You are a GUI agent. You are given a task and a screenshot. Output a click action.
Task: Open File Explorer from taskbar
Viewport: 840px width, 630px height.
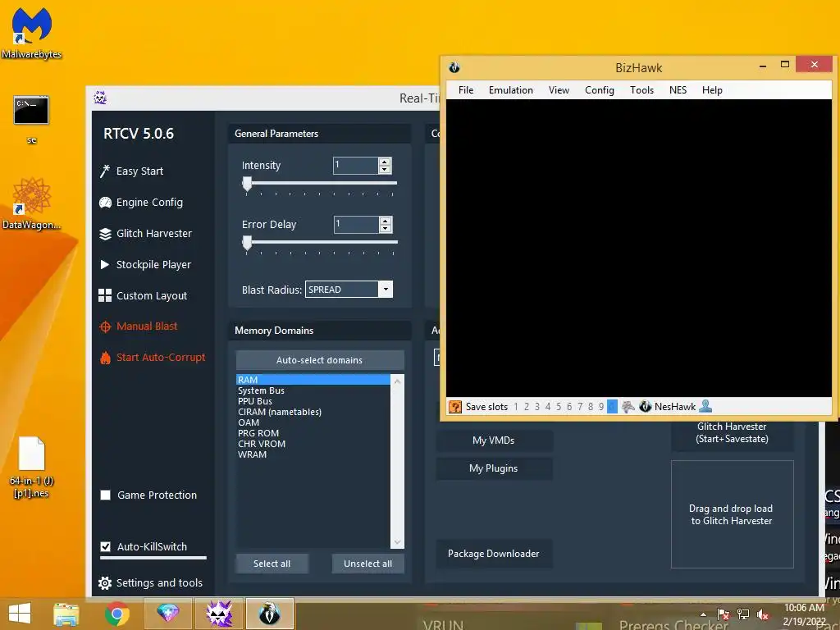tap(66, 614)
